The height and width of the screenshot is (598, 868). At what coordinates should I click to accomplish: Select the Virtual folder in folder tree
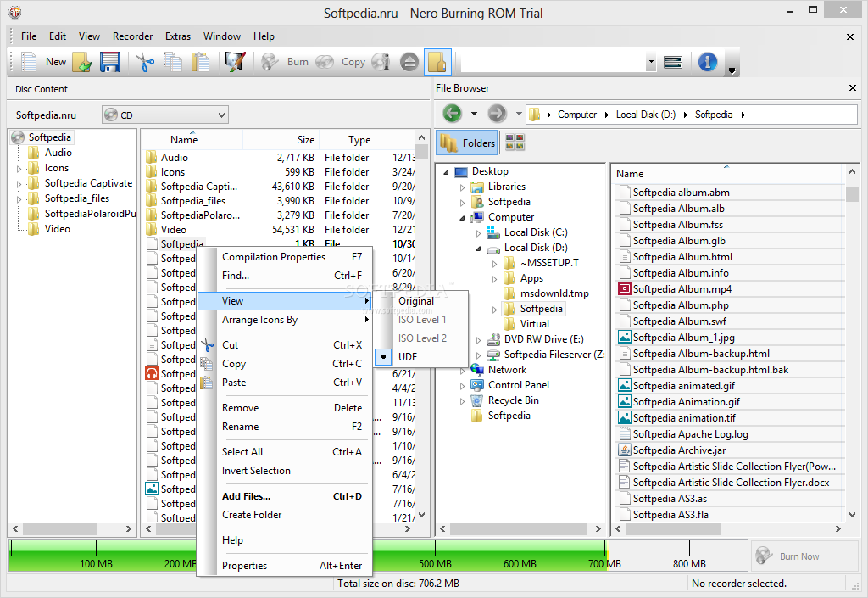534,324
